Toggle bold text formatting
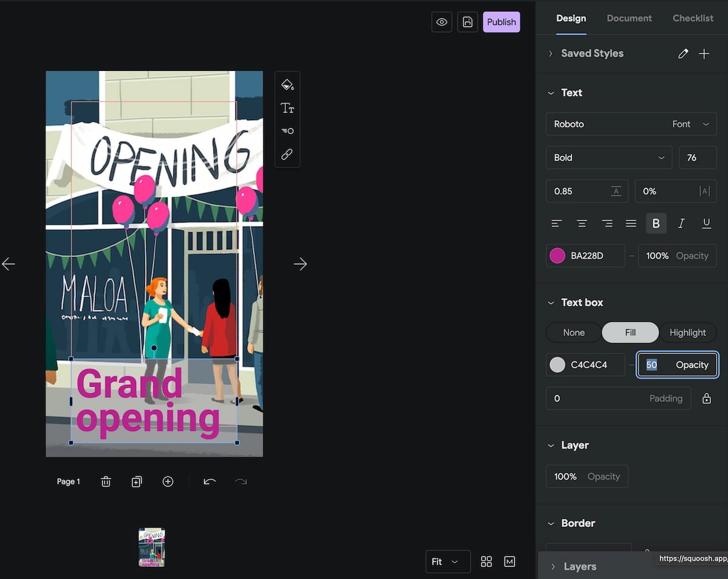This screenshot has height=579, width=728. click(656, 224)
